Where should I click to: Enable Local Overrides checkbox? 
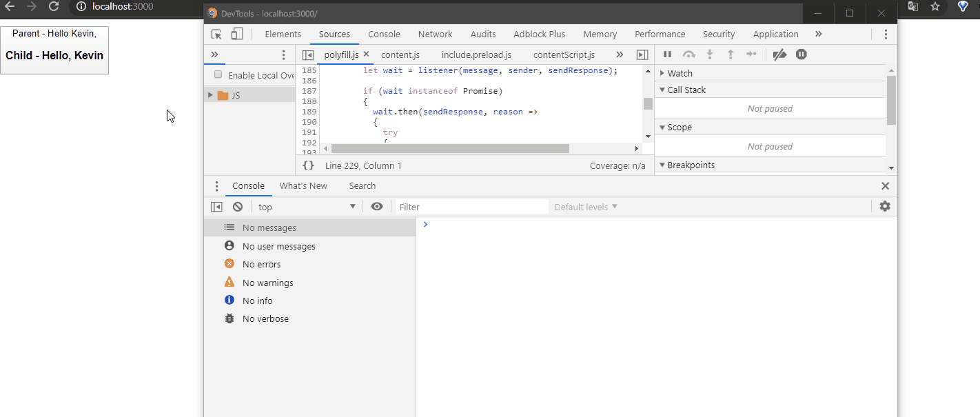tap(218, 74)
